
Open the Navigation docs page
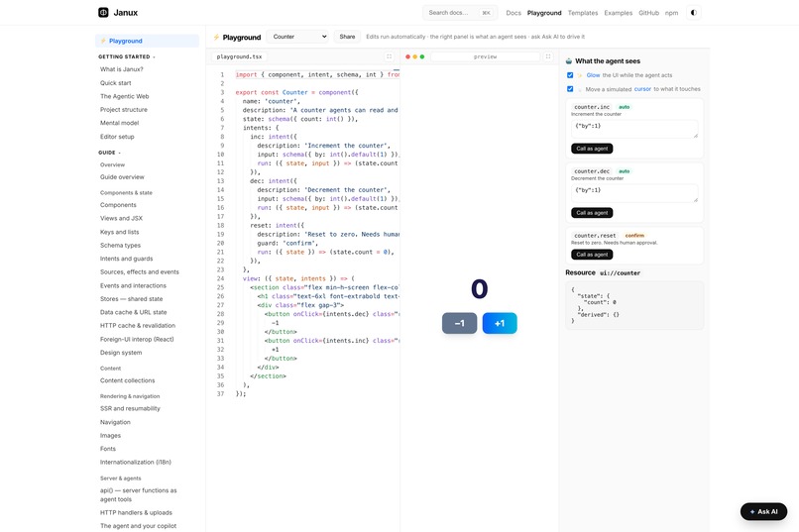point(115,422)
